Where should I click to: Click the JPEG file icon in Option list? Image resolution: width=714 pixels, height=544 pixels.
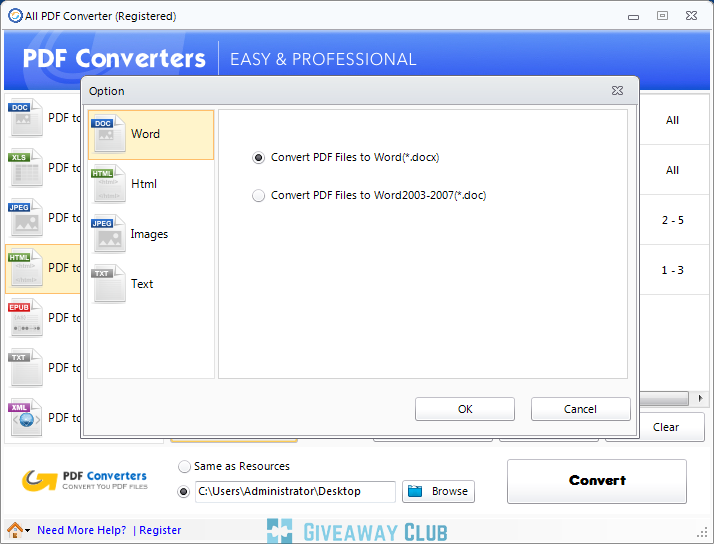tap(108, 234)
